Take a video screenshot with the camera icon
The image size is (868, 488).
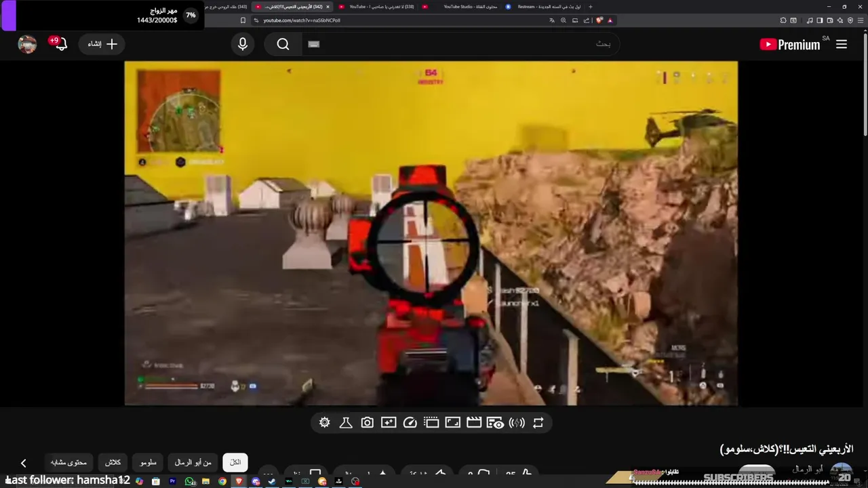click(x=367, y=423)
